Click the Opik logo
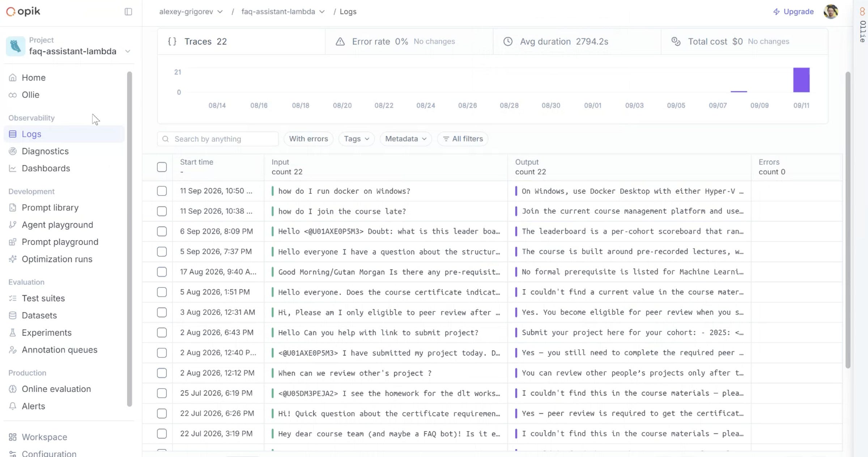Image resolution: width=868 pixels, height=457 pixels. 23,12
